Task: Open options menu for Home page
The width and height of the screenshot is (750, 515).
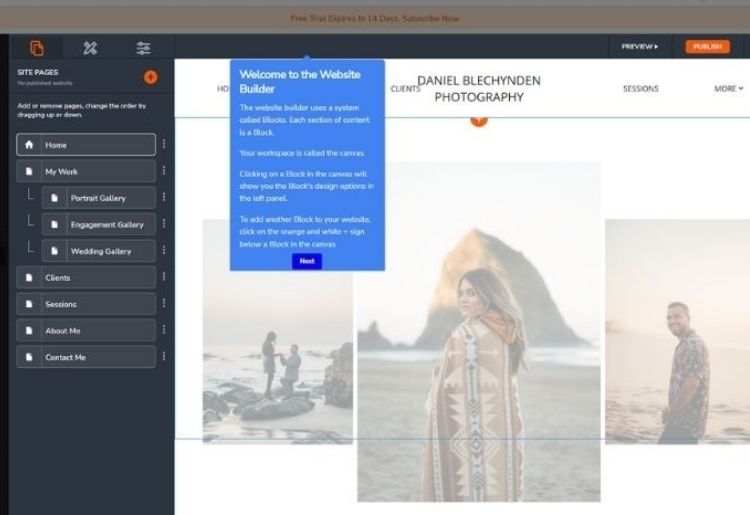Action: click(164, 144)
